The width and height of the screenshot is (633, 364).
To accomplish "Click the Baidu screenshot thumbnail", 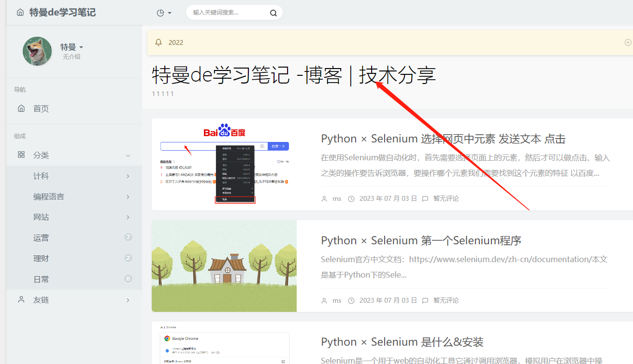I will [x=224, y=164].
